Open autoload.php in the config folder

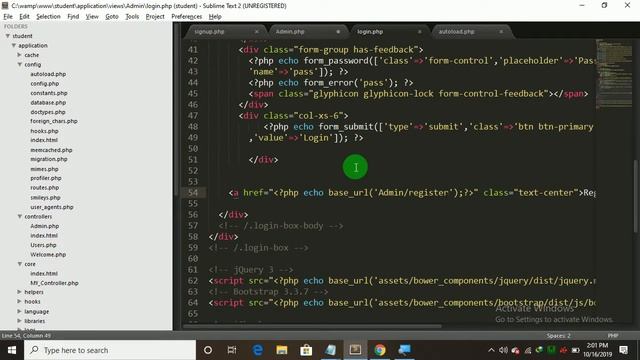(x=48, y=74)
